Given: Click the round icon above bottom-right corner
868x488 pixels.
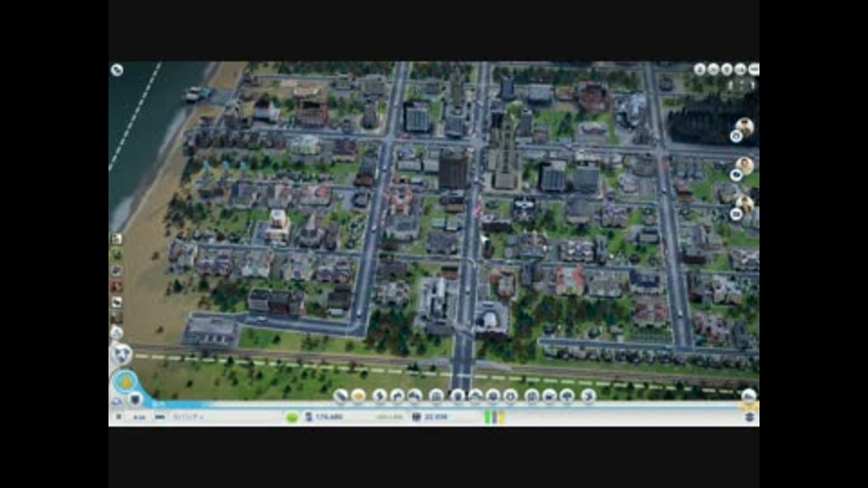Looking at the screenshot, I should [x=749, y=396].
